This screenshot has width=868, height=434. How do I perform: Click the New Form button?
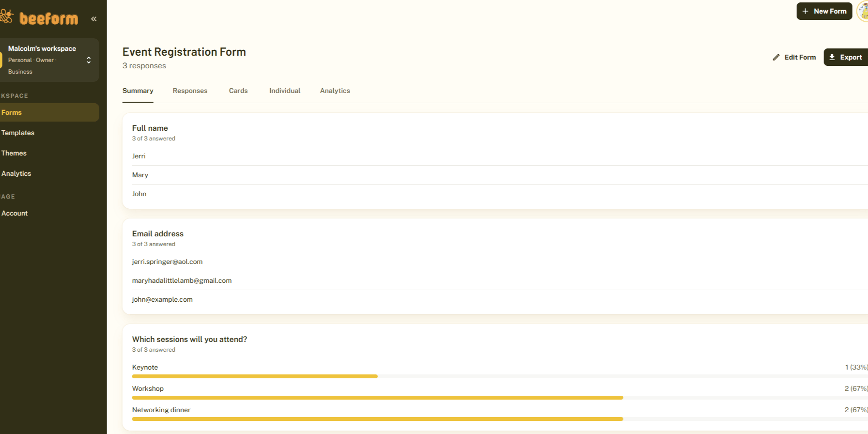point(824,11)
